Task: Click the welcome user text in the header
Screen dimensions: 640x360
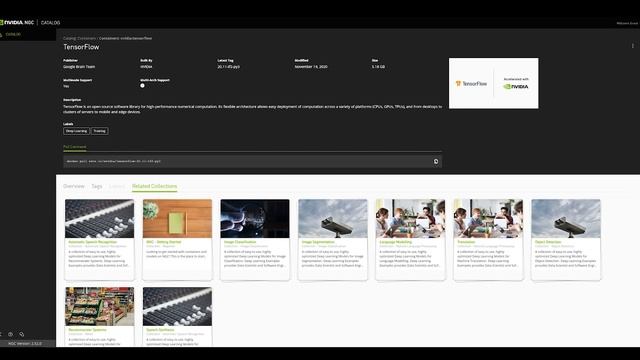Action: (x=628, y=23)
